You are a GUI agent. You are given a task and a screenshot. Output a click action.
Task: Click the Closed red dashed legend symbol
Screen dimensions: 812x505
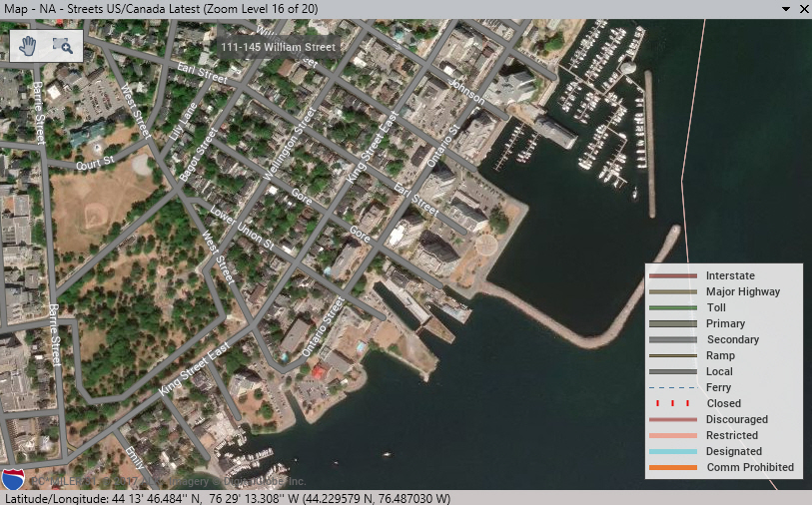pos(672,403)
